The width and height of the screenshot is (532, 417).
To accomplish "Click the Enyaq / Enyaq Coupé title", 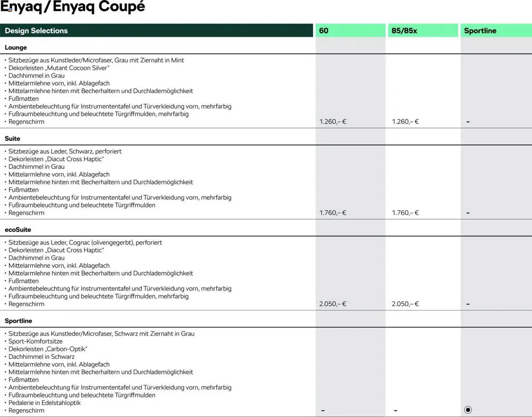I will pyautogui.click(x=73, y=7).
